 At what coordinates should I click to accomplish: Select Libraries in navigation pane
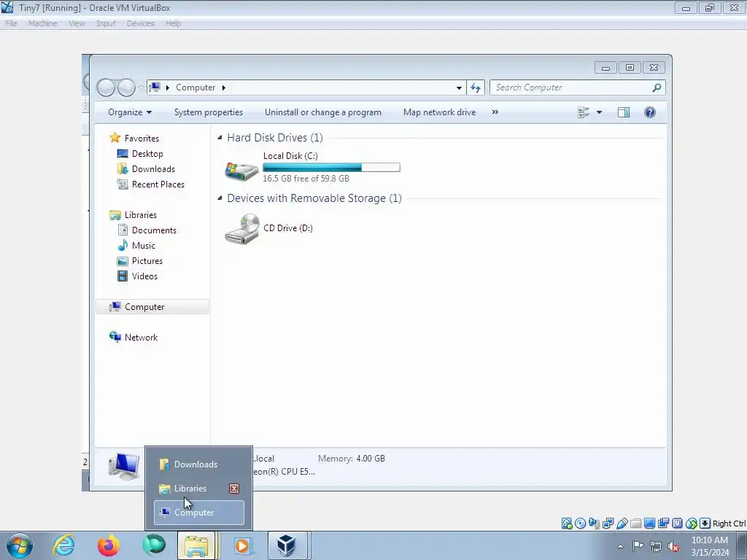tap(140, 215)
